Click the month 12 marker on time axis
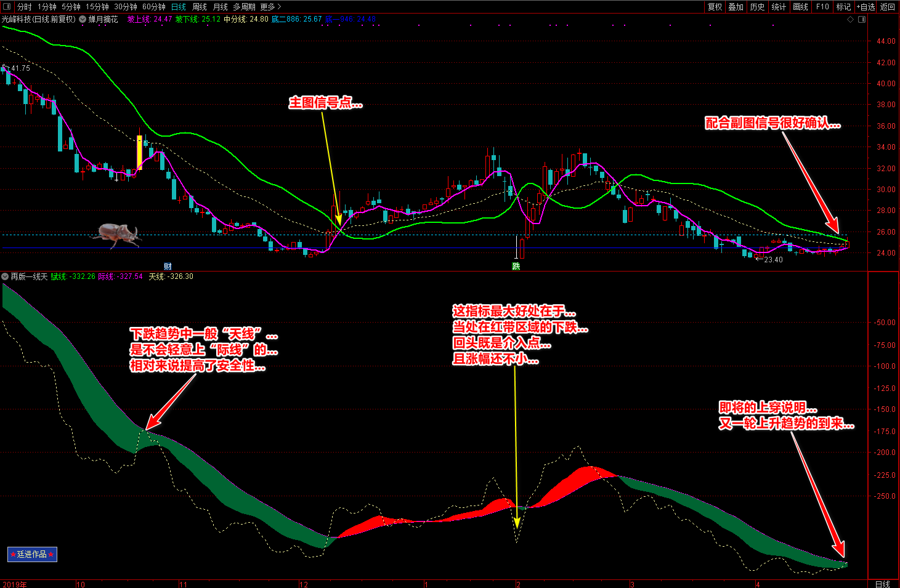Viewport: 900px width, 588px height. pyautogui.click(x=303, y=584)
